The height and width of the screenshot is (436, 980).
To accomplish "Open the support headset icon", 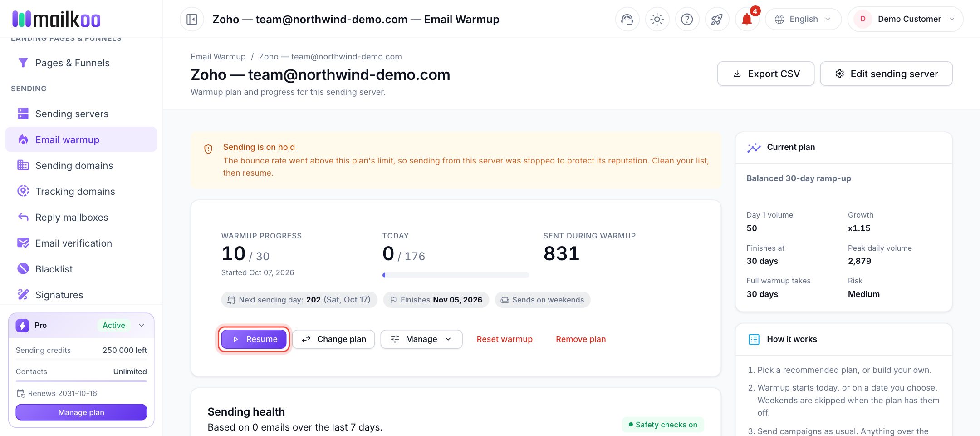I will [x=627, y=19].
